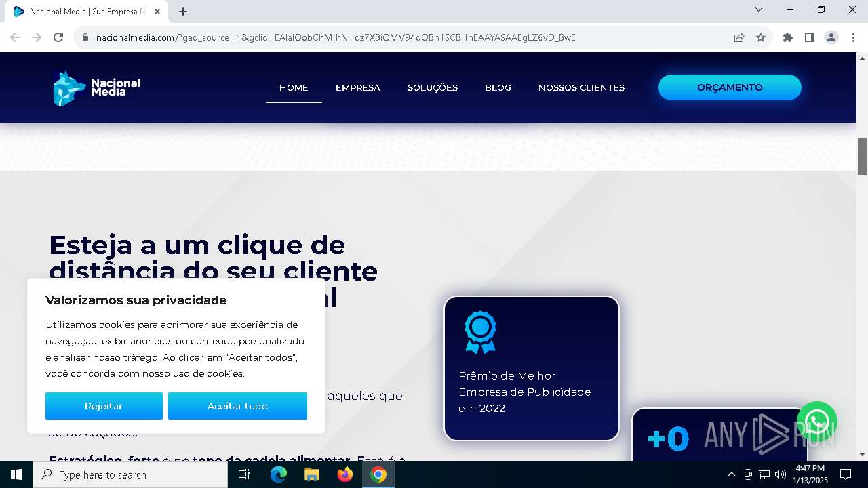Open the Chrome profile avatar

click(x=831, y=37)
